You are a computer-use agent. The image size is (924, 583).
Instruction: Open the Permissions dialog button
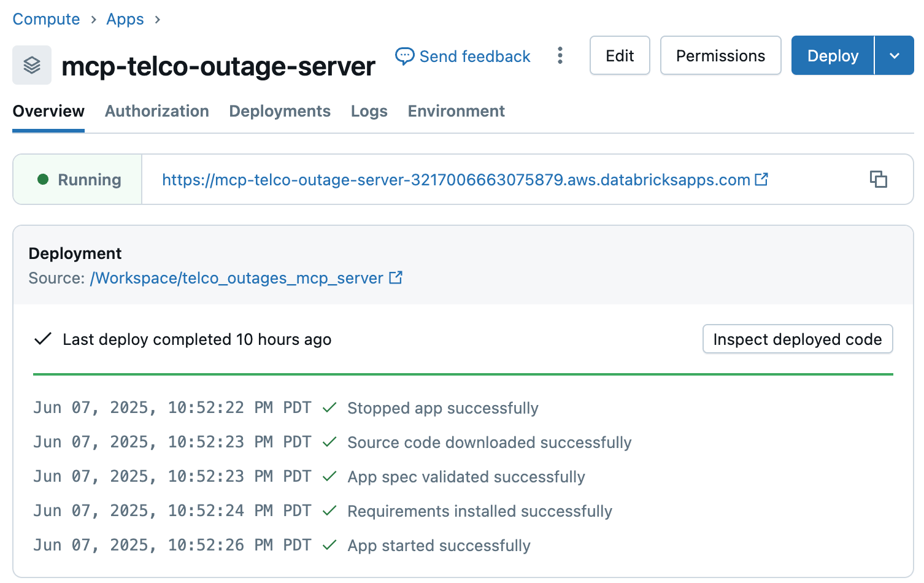(720, 56)
